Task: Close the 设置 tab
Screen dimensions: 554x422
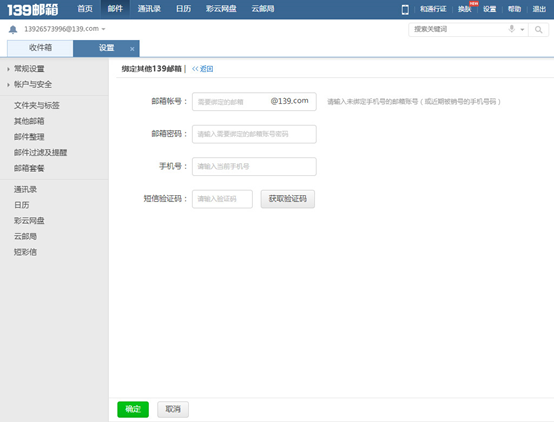Action: [132, 49]
